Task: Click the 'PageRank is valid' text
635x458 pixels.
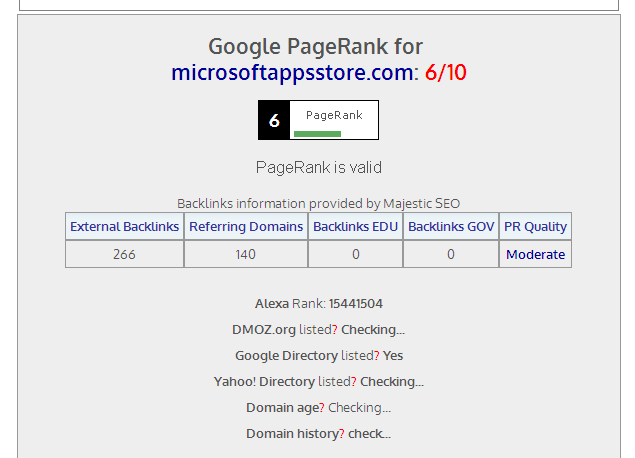Action: [319, 167]
